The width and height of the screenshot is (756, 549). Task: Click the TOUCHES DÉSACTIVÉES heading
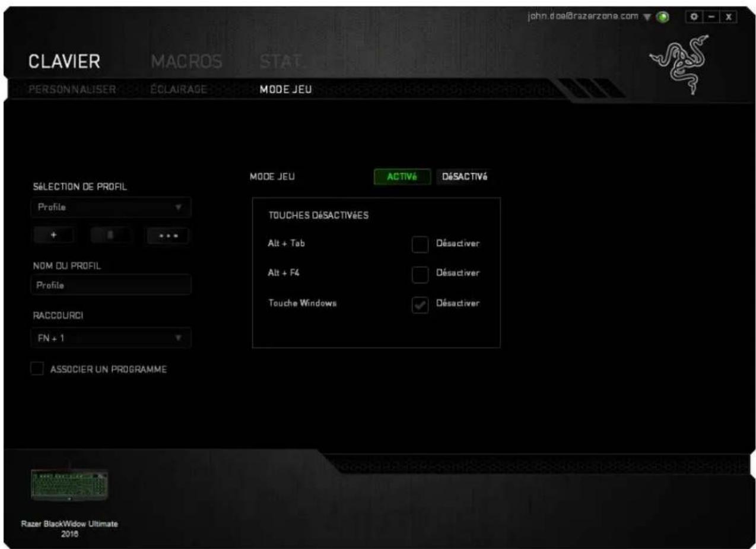pyautogui.click(x=319, y=215)
